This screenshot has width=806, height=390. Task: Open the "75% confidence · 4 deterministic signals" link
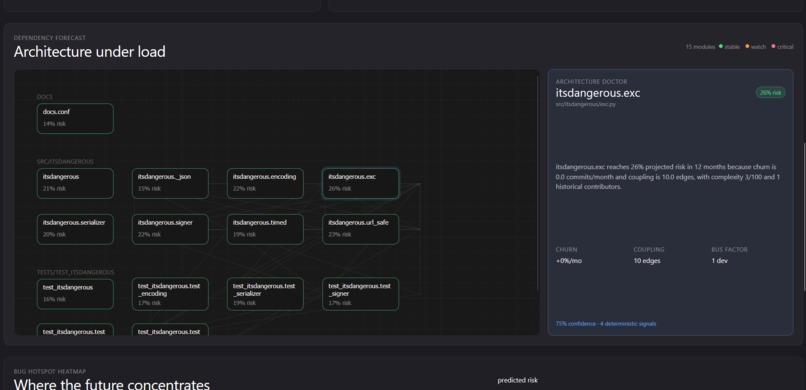point(606,324)
